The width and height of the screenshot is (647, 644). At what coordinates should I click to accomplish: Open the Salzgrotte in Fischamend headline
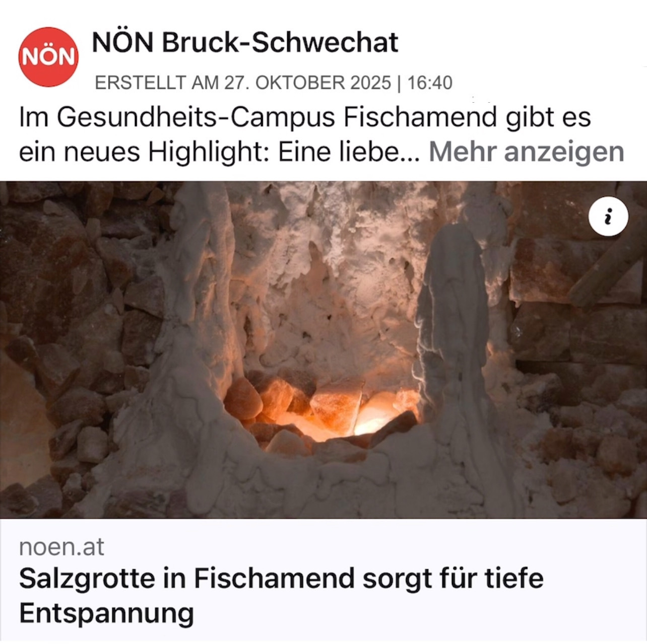click(281, 595)
